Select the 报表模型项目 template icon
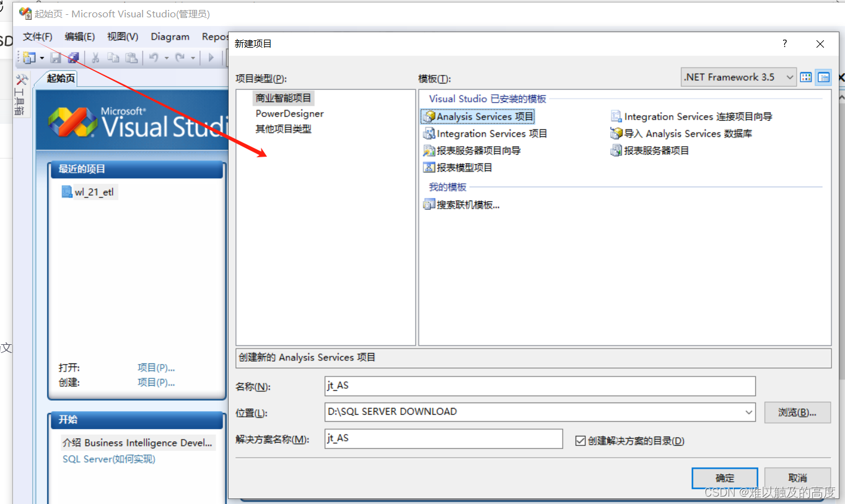 [x=429, y=167]
